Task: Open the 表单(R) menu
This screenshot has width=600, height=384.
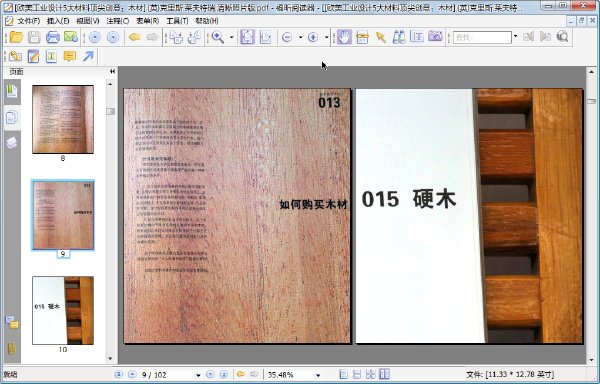Action: coord(148,21)
